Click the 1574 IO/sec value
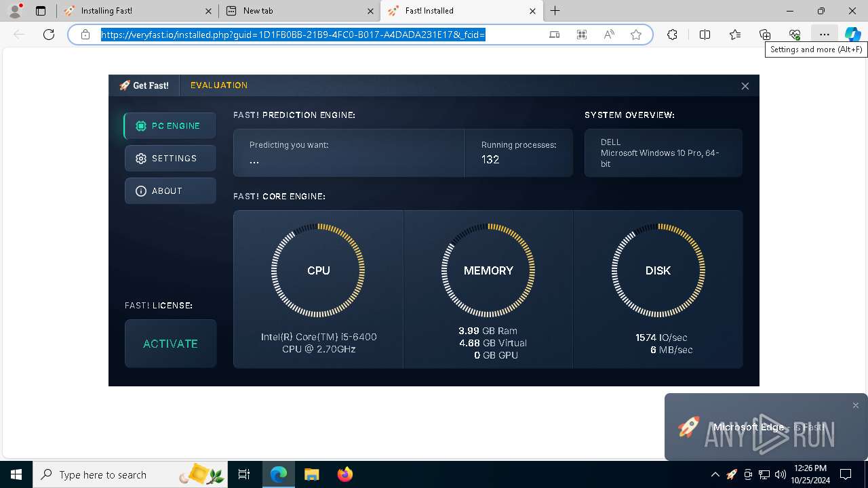 coord(661,338)
